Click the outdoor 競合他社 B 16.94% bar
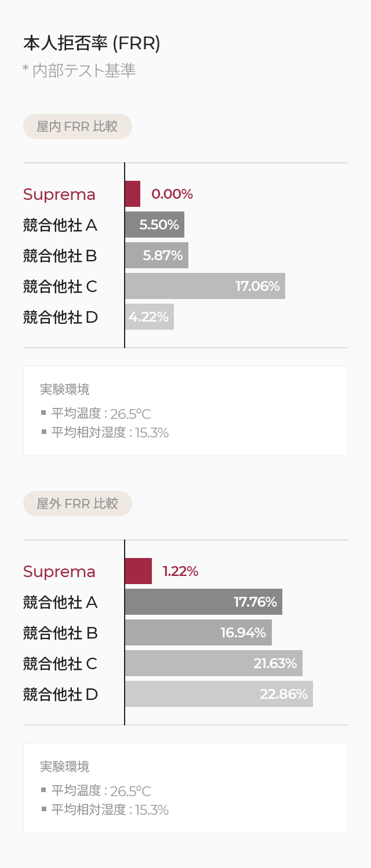Viewport: 371px width, 868px height. pos(198,633)
